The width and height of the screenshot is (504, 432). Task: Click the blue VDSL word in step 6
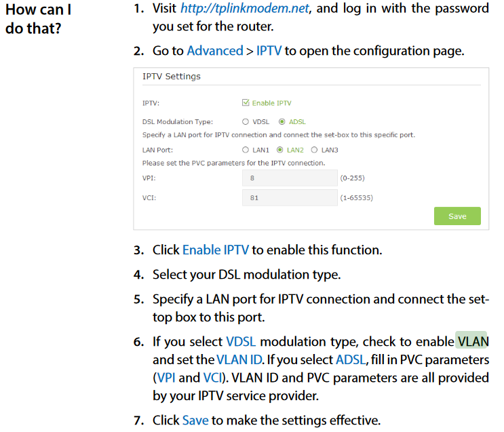point(241,341)
